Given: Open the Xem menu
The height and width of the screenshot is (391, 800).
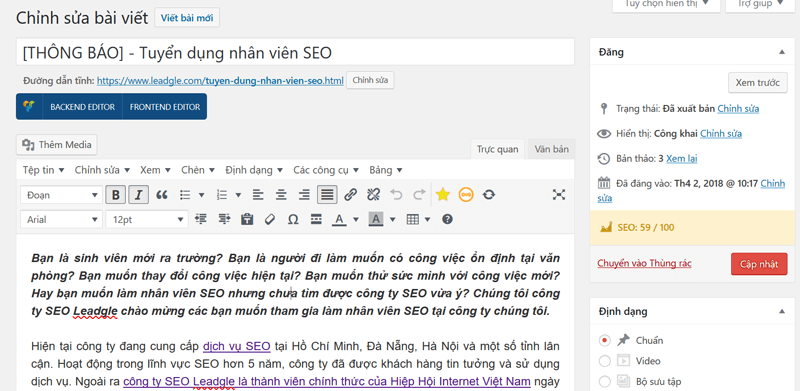Looking at the screenshot, I should point(156,170).
